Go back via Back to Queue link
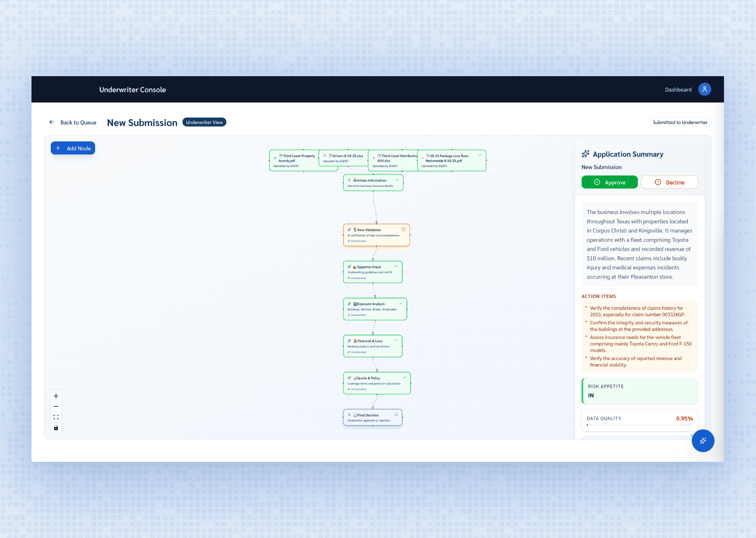The height and width of the screenshot is (538, 756). point(78,123)
